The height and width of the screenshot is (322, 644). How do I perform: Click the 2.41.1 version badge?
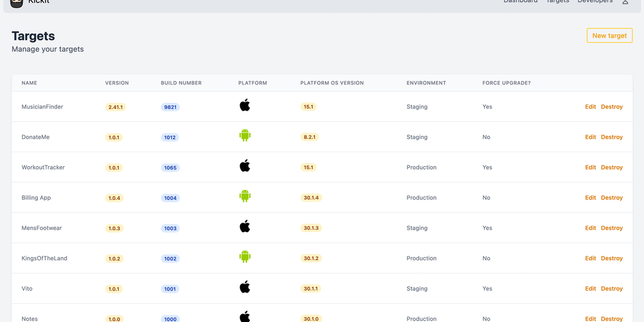pos(116,108)
